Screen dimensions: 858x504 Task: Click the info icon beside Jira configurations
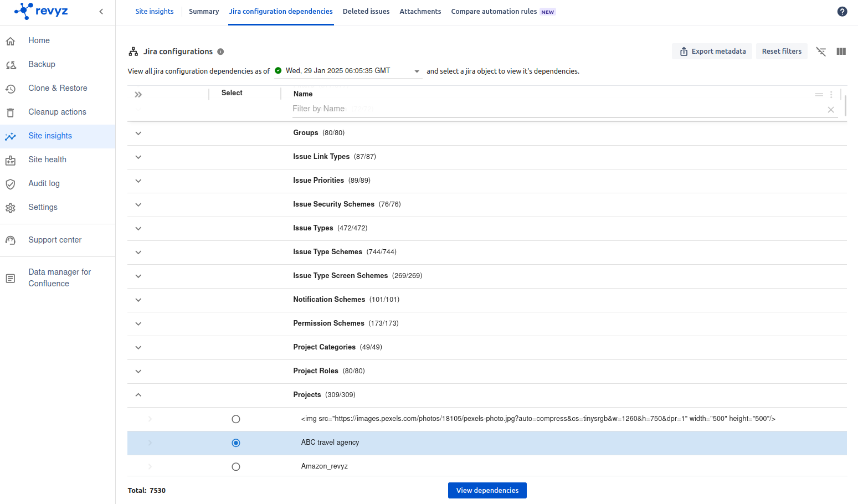(x=220, y=52)
